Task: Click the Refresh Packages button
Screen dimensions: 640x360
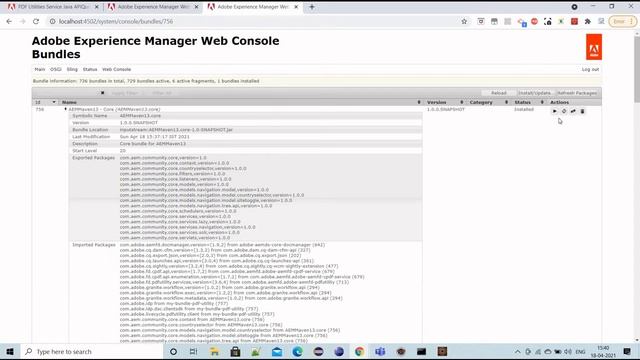Action: click(x=577, y=93)
